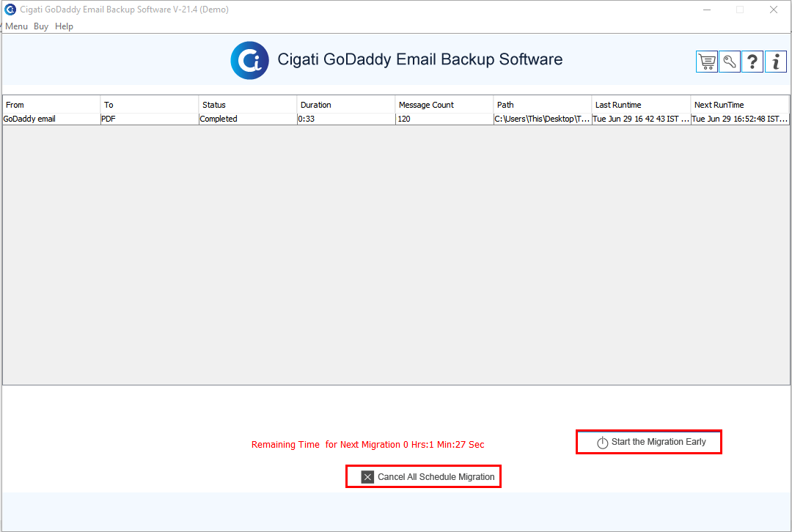The image size is (792, 532).
Task: Click Cancel All Schedule Migration button
Action: (423, 476)
